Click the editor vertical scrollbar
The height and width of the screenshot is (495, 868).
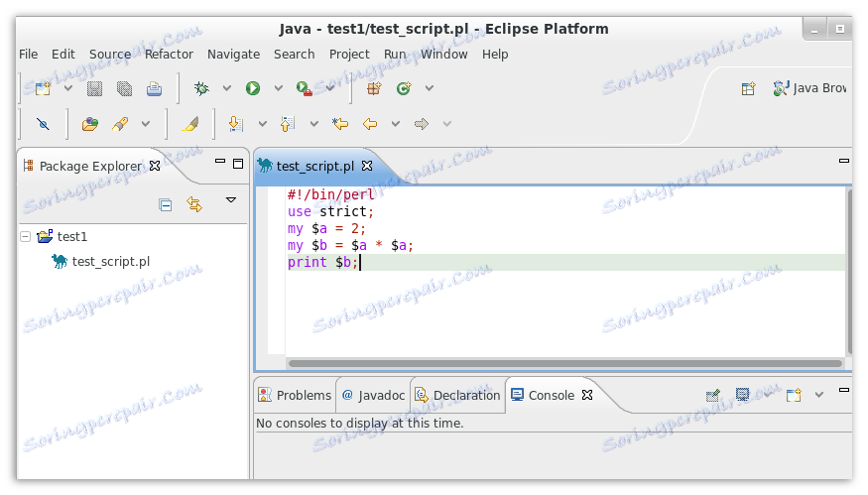point(849,272)
